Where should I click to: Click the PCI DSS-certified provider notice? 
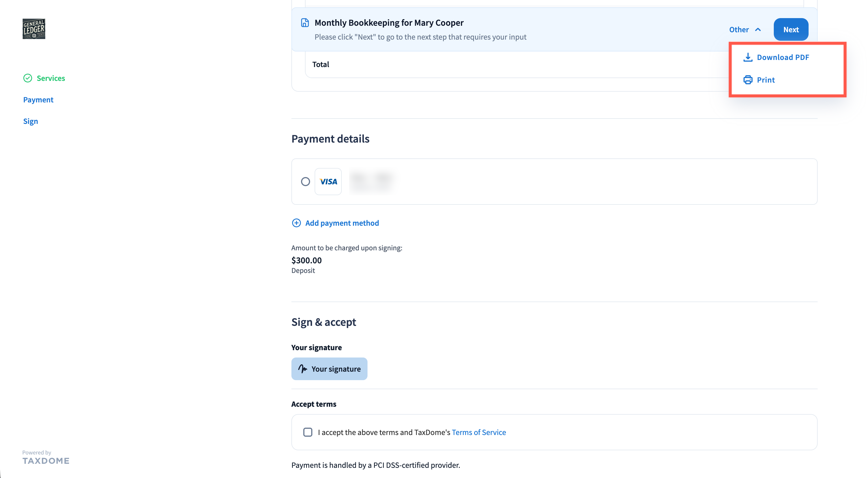tap(375, 465)
